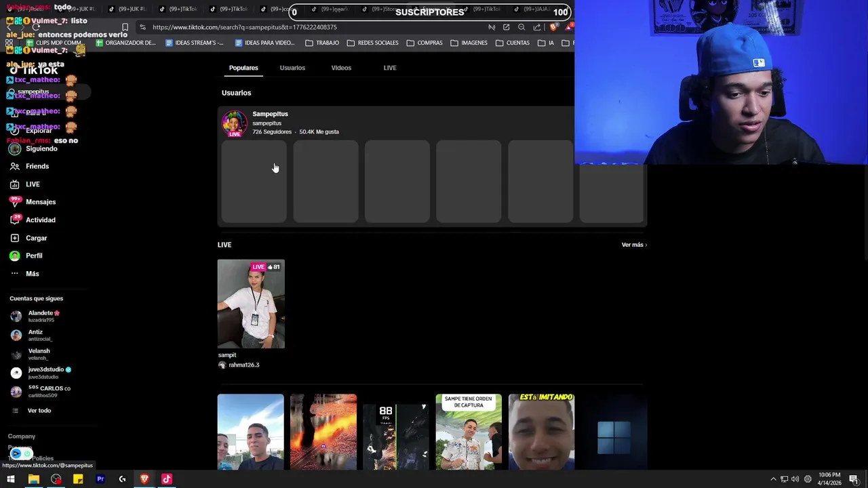Open first video thumbnail with two men
The width and height of the screenshot is (868, 488).
point(251,432)
